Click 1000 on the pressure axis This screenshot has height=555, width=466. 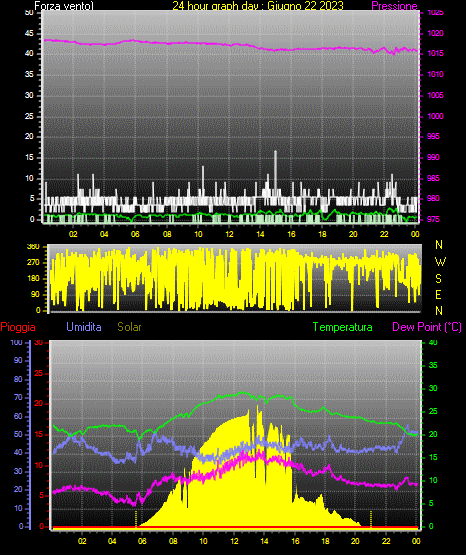coord(435,116)
